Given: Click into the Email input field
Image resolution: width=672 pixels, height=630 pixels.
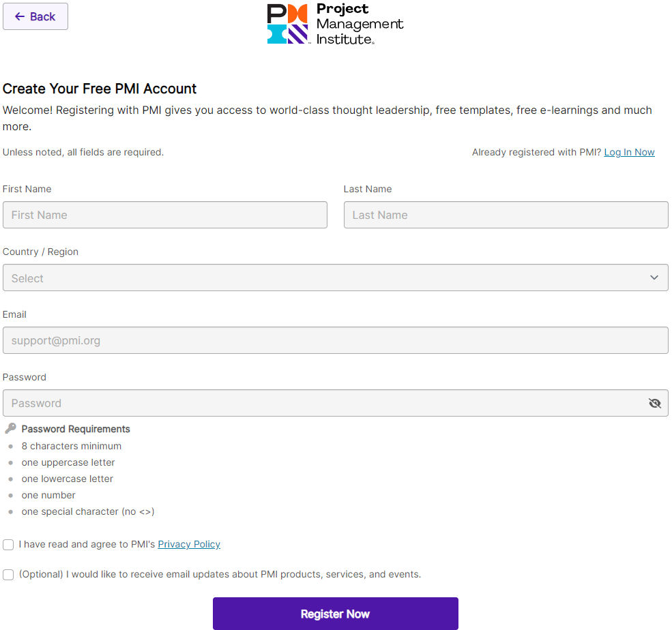Looking at the screenshot, I should coord(336,340).
